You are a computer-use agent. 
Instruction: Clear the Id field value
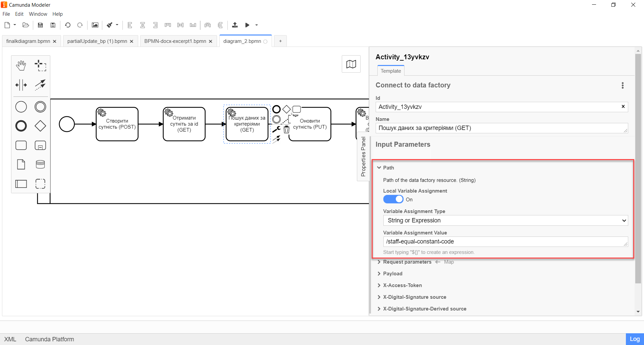tap(623, 107)
